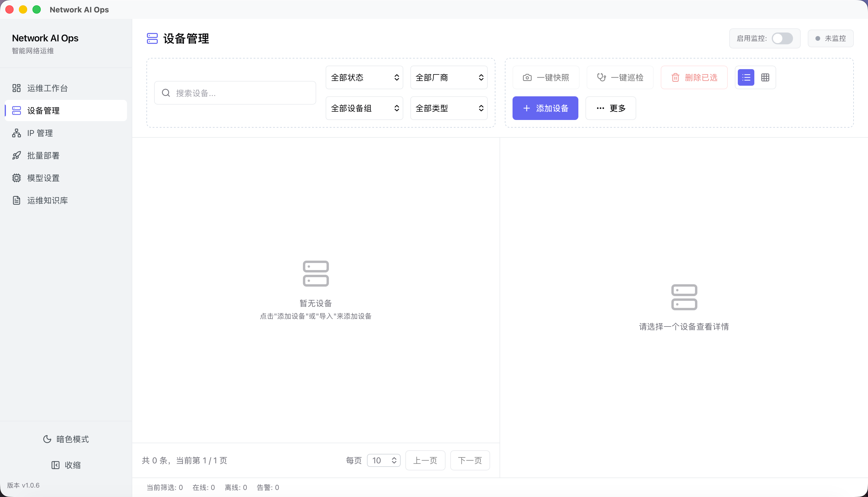Switch to list view icon
Image resolution: width=868 pixels, height=497 pixels.
[x=746, y=77]
